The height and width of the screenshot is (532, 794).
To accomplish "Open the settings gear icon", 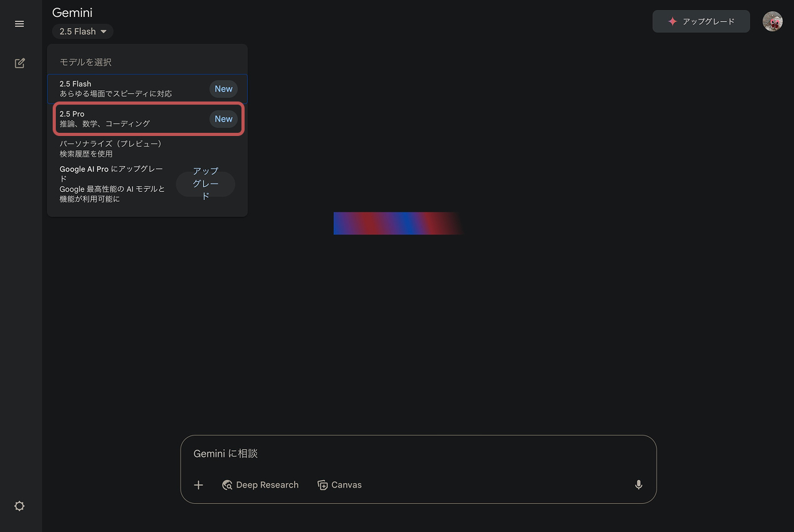I will (19, 506).
